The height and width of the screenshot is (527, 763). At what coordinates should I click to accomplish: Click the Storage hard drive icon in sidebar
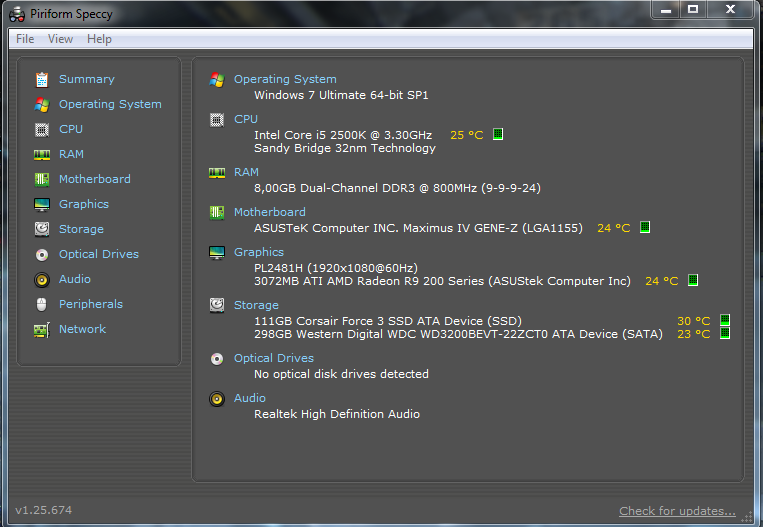(x=42, y=229)
